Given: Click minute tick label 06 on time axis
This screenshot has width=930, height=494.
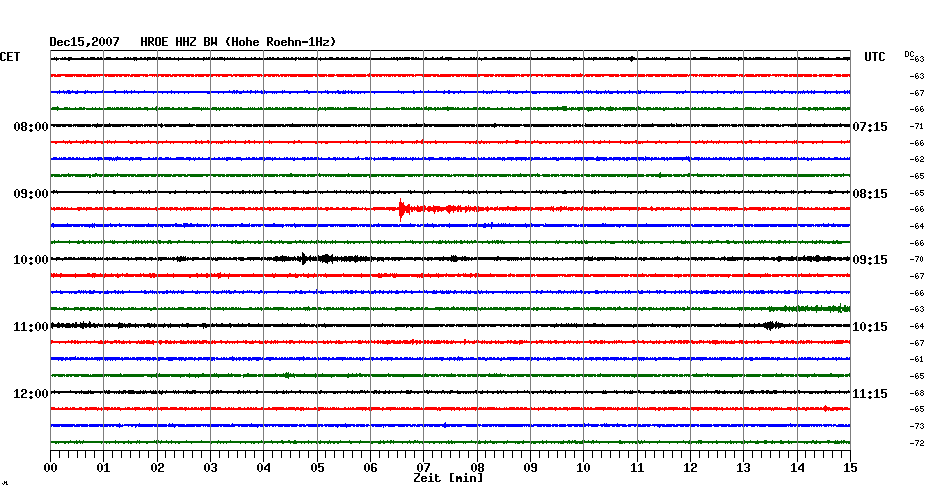Looking at the screenshot, I should click(x=370, y=468).
